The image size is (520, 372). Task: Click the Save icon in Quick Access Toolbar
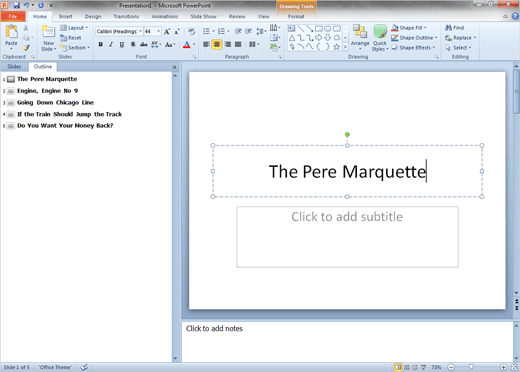coord(16,5)
